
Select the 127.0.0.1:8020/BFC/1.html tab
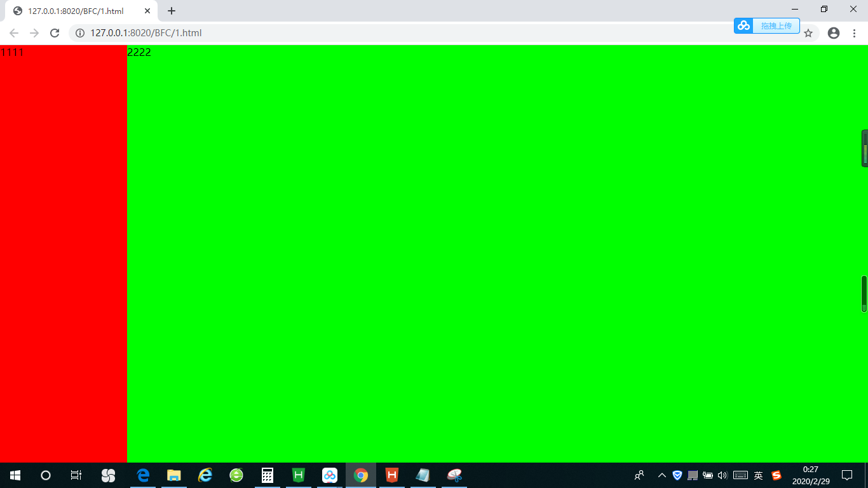coord(81,11)
